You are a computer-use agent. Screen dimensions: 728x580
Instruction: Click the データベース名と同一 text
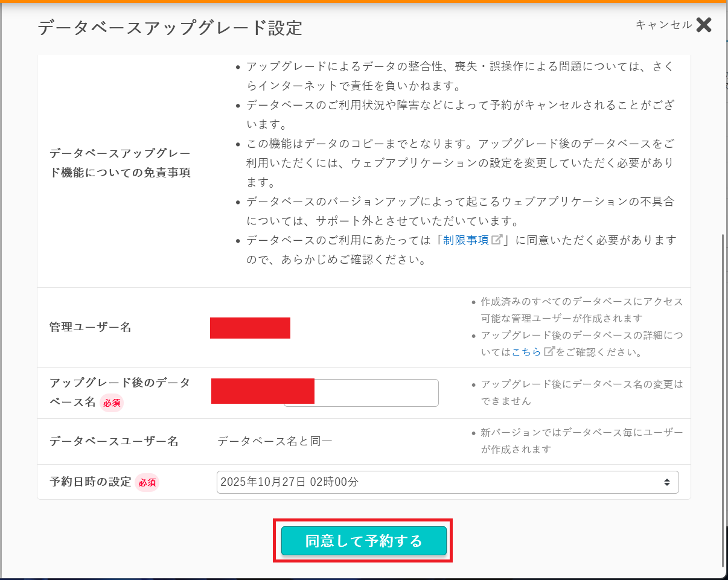275,441
